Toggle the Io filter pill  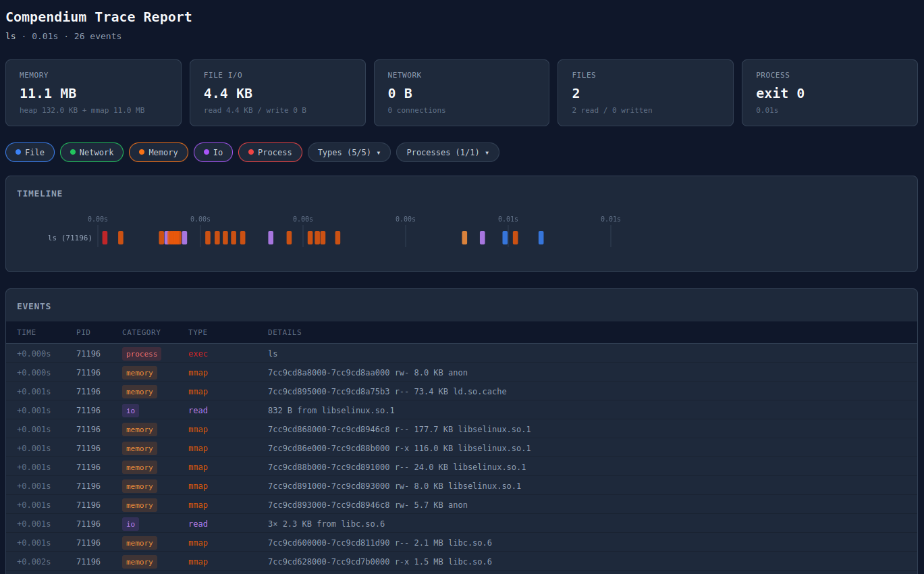pos(213,153)
